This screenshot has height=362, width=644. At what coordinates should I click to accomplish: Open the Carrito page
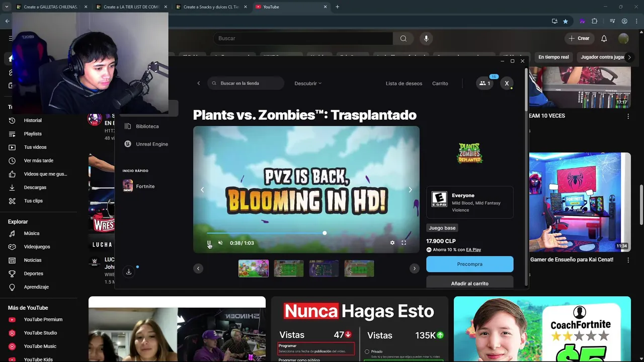pos(440,83)
